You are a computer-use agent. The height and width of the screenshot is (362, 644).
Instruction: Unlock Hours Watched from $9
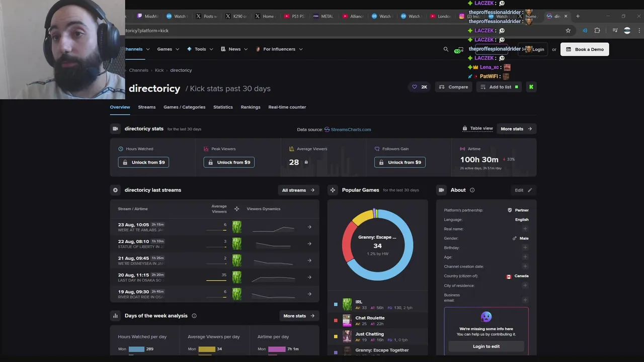click(x=143, y=162)
